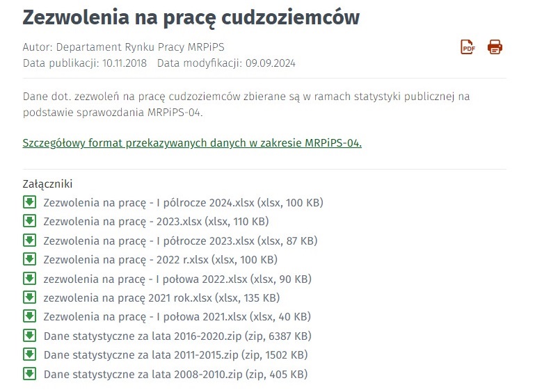Viewport: 535px width, 392px height.
Task: Click download icon for 2008-2010 zip archive
Action: (29, 374)
